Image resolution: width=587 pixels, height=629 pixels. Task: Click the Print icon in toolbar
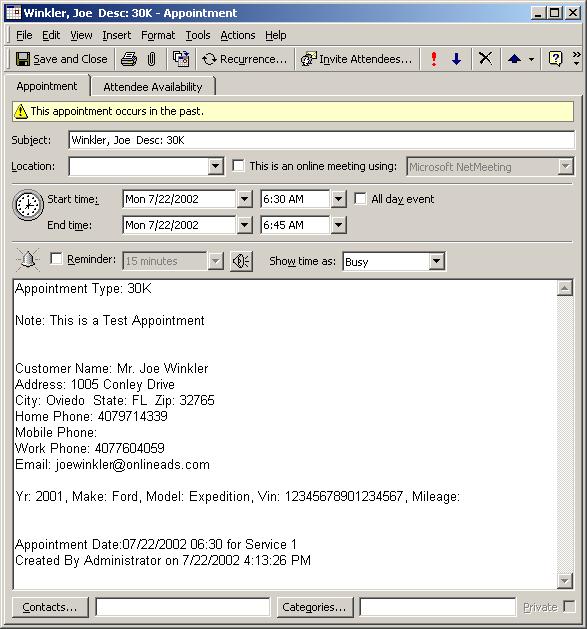(x=129, y=59)
